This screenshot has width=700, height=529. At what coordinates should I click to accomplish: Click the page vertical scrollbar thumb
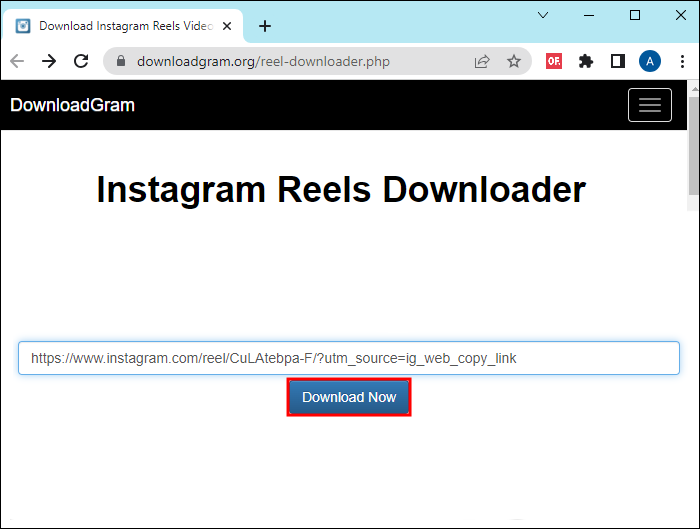[694, 145]
